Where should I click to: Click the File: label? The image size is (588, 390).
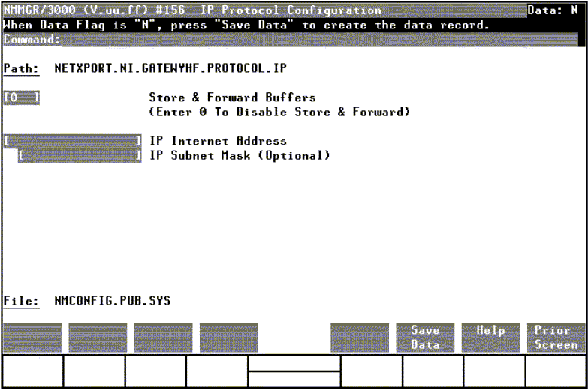[x=21, y=301]
